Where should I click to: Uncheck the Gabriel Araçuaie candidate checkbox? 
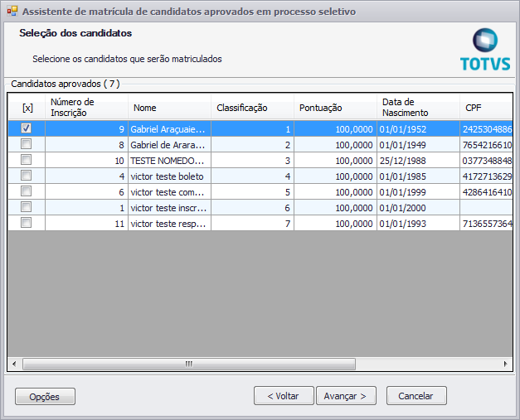coord(27,128)
